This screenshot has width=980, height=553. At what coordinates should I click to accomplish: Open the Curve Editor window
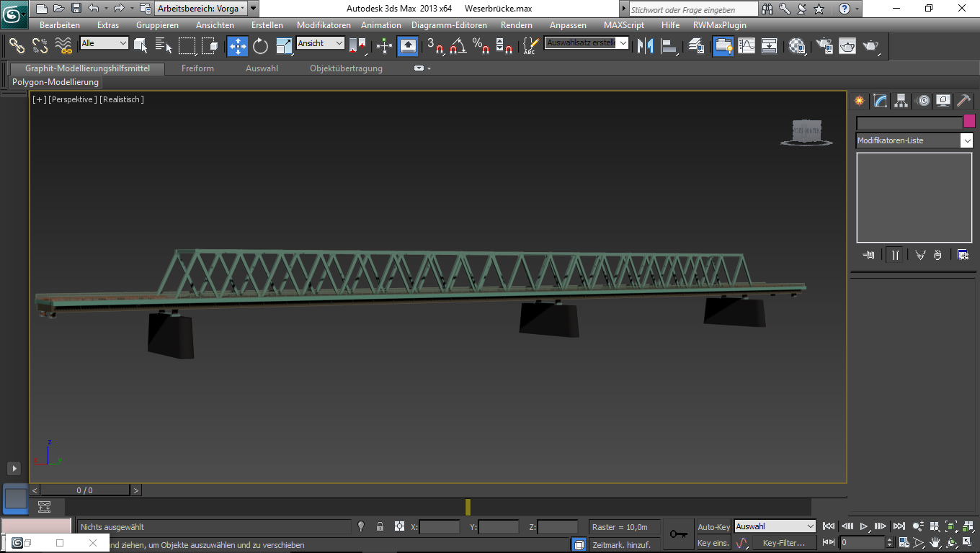[747, 46]
